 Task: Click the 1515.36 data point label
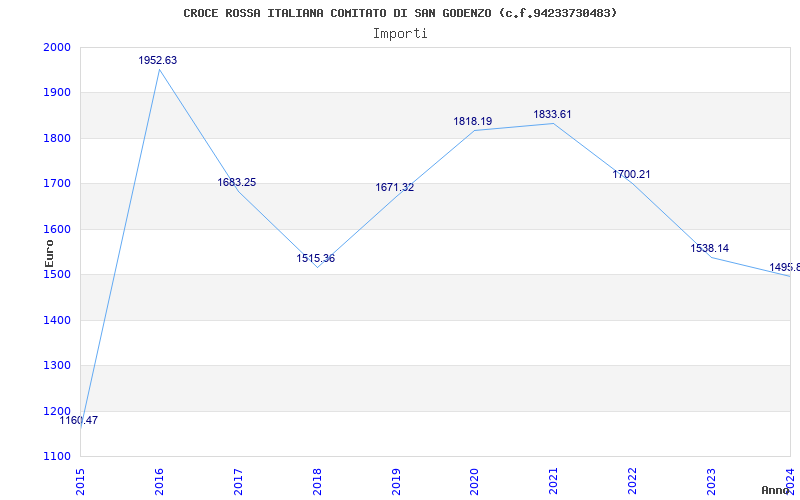pyautogui.click(x=316, y=258)
